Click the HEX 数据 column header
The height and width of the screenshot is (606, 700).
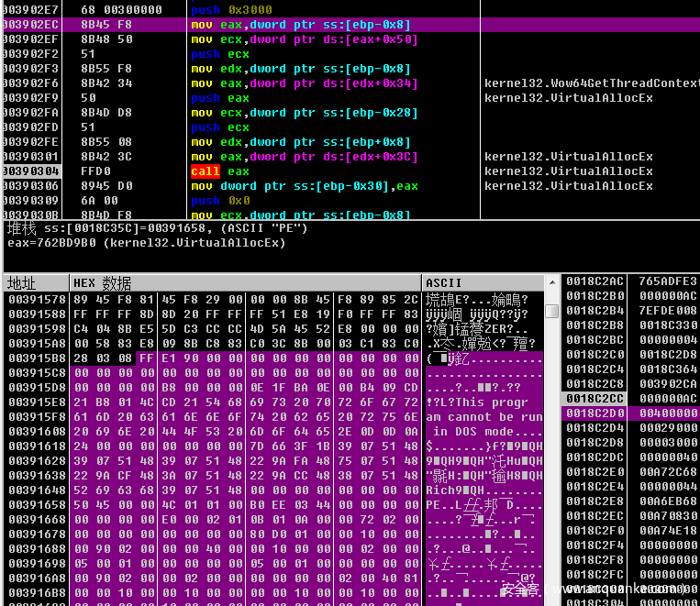point(101,282)
